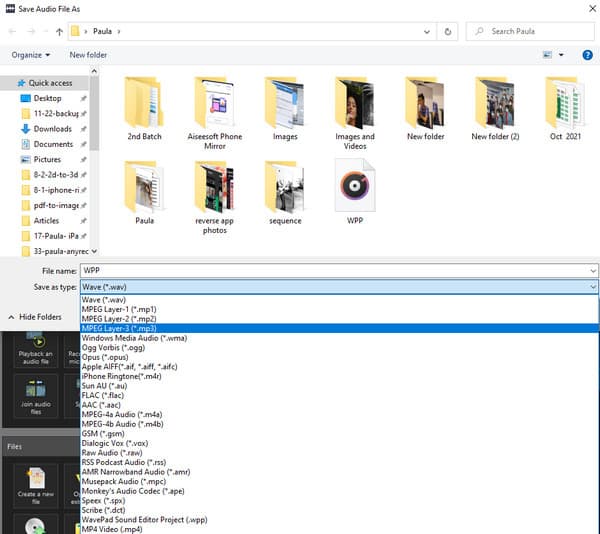Pick Opus (*.opus) format

tap(339, 357)
